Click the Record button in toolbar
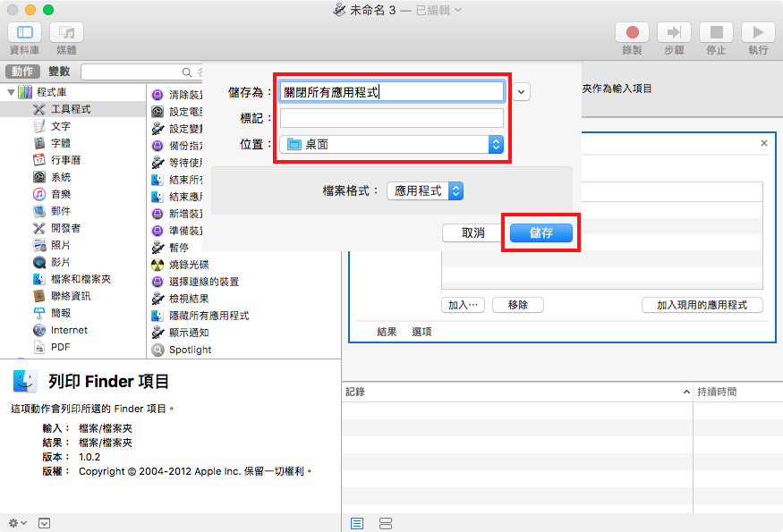 point(632,32)
